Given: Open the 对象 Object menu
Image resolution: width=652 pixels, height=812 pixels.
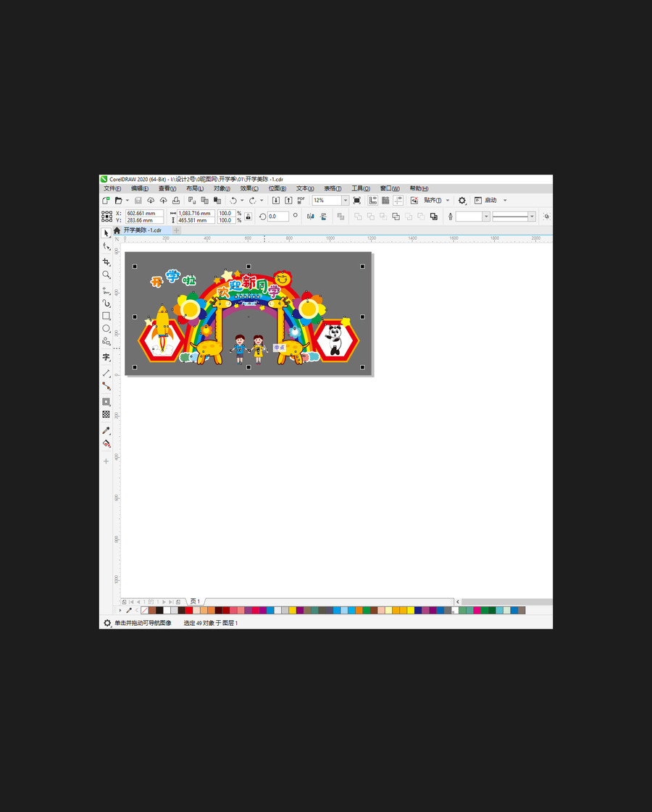Looking at the screenshot, I should (222, 188).
